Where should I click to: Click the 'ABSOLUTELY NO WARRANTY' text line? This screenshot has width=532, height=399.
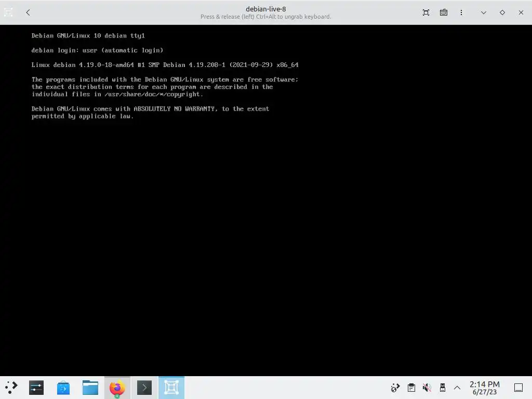click(x=150, y=109)
